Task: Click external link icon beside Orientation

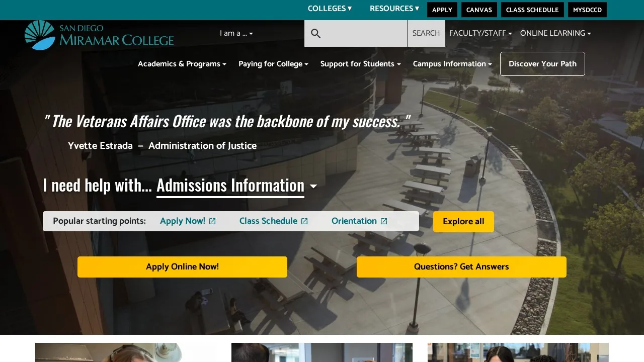Action: [x=384, y=221]
